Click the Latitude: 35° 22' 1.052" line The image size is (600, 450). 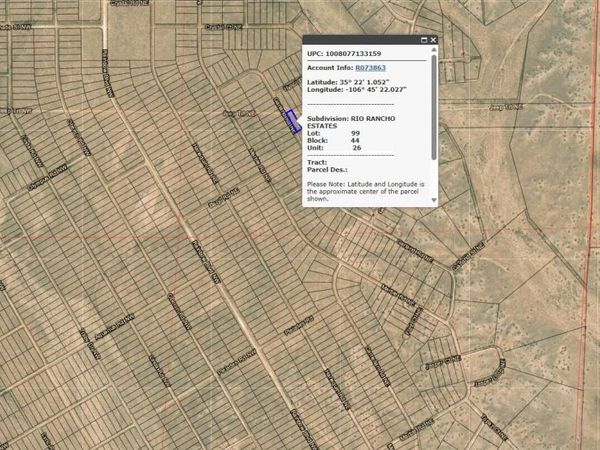tap(348, 82)
